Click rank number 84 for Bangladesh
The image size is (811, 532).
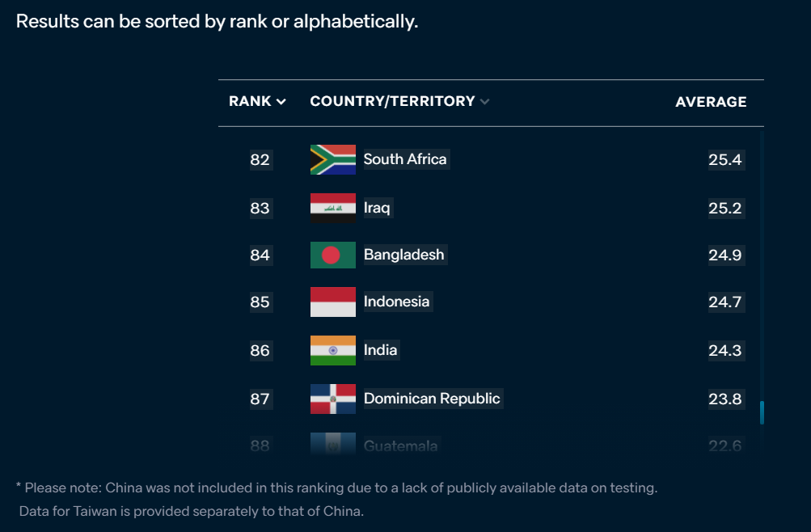(260, 255)
